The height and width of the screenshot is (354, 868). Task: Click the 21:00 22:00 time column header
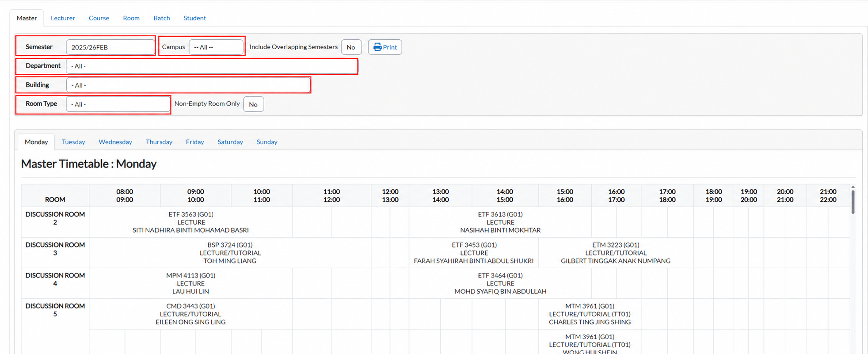828,195
